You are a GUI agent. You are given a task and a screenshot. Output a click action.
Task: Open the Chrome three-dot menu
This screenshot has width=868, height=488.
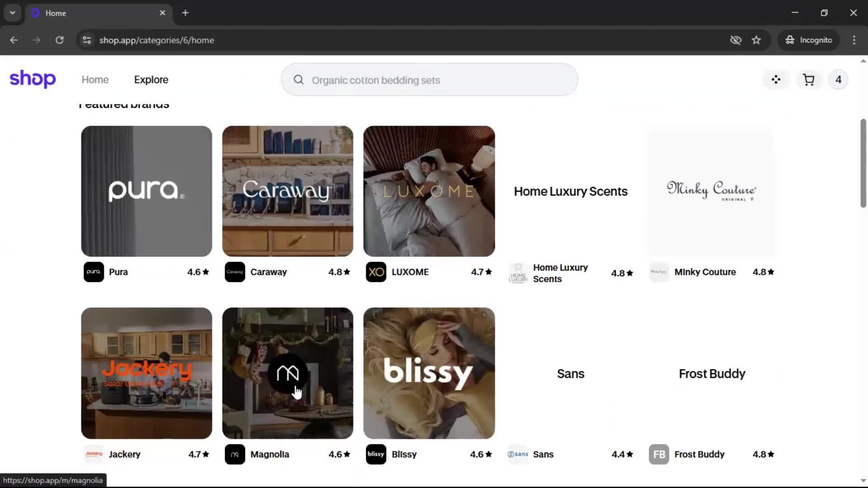coord(854,40)
